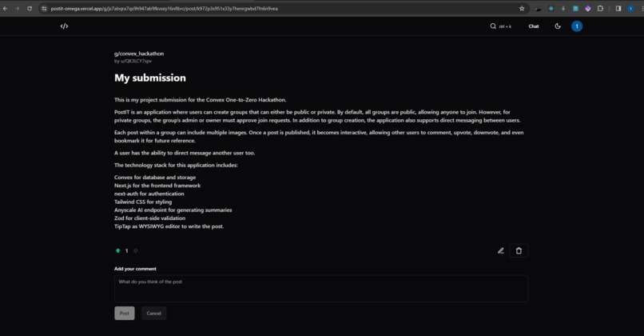Viewport: 644px width, 336px height.
Task: Open the blue user avatar menu
Action: coord(577,26)
